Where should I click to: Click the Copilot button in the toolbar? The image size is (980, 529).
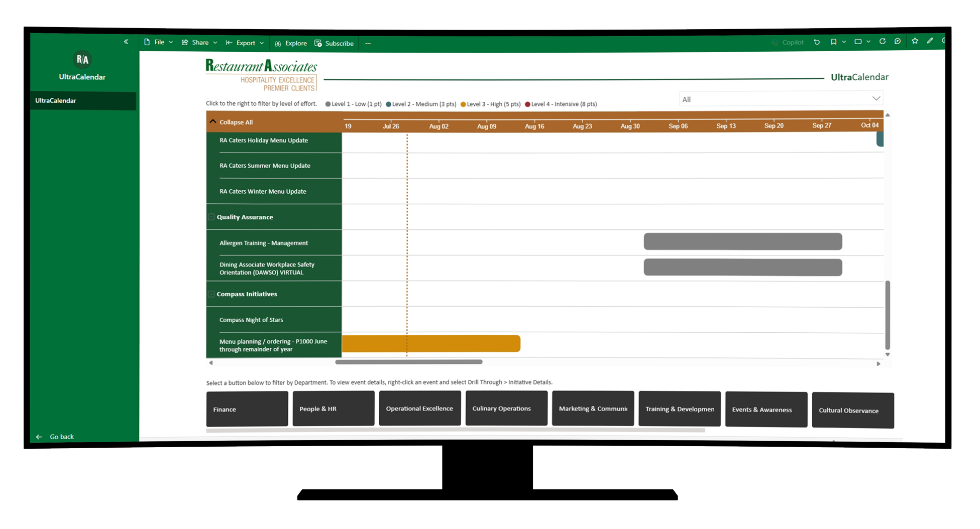tap(788, 42)
